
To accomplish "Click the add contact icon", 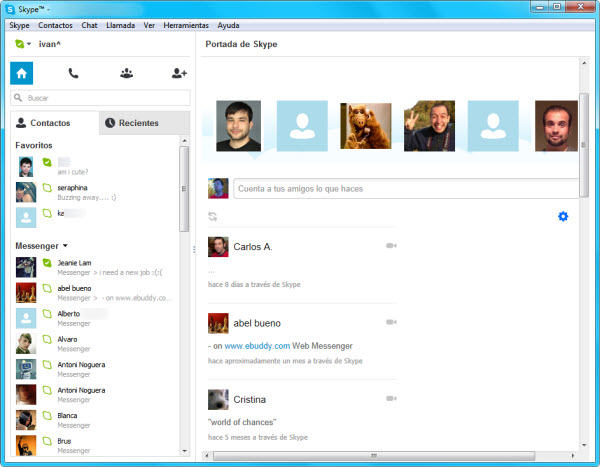I will [179, 73].
